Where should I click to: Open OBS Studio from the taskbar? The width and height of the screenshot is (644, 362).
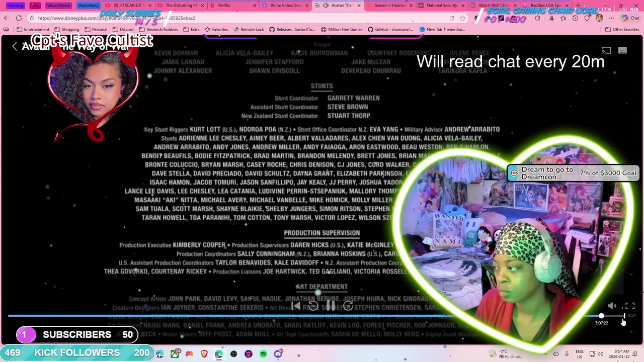click(233, 354)
